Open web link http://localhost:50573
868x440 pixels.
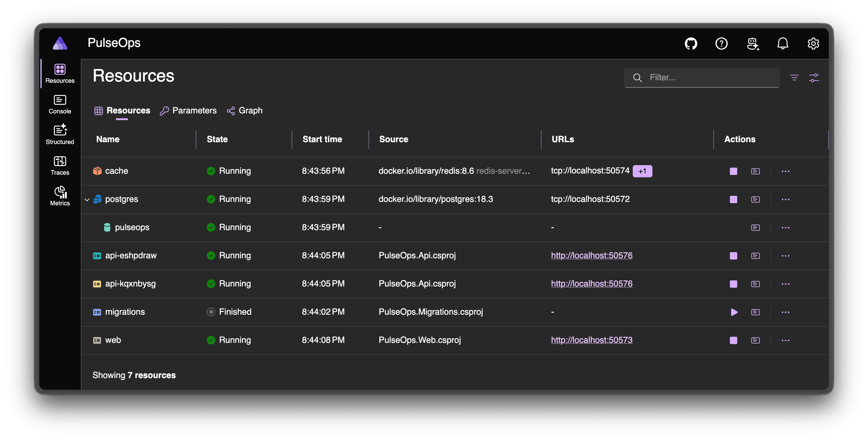592,340
